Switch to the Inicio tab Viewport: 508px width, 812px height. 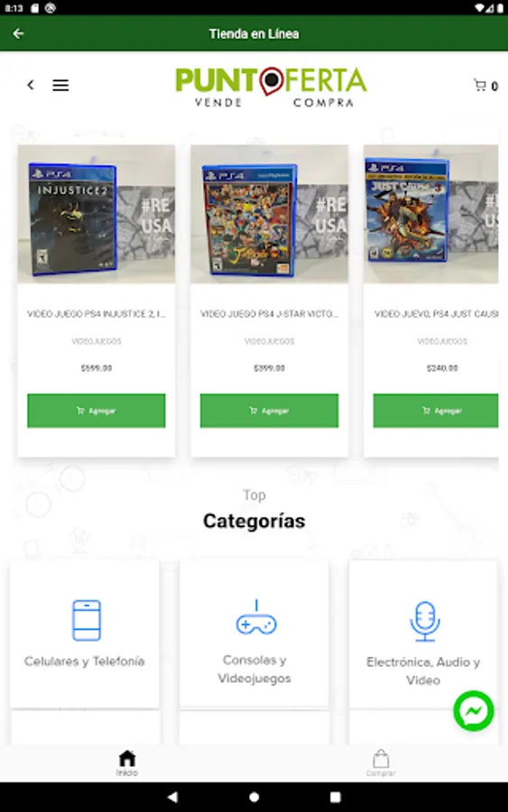pyautogui.click(x=127, y=762)
